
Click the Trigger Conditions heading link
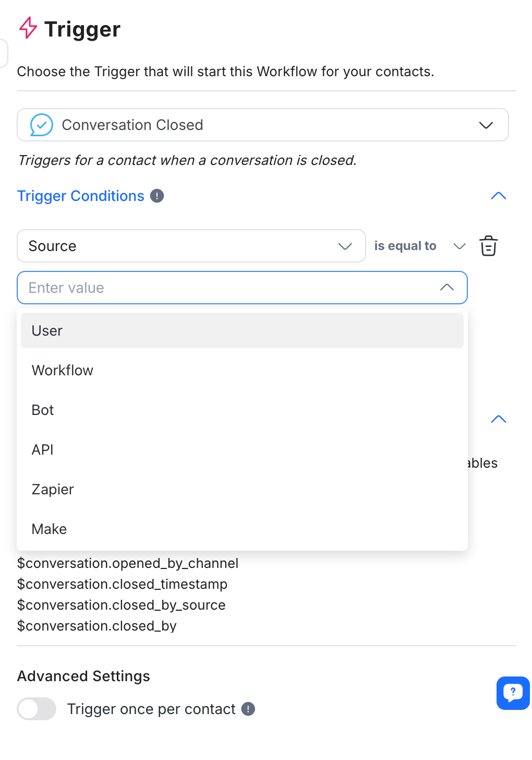point(81,196)
